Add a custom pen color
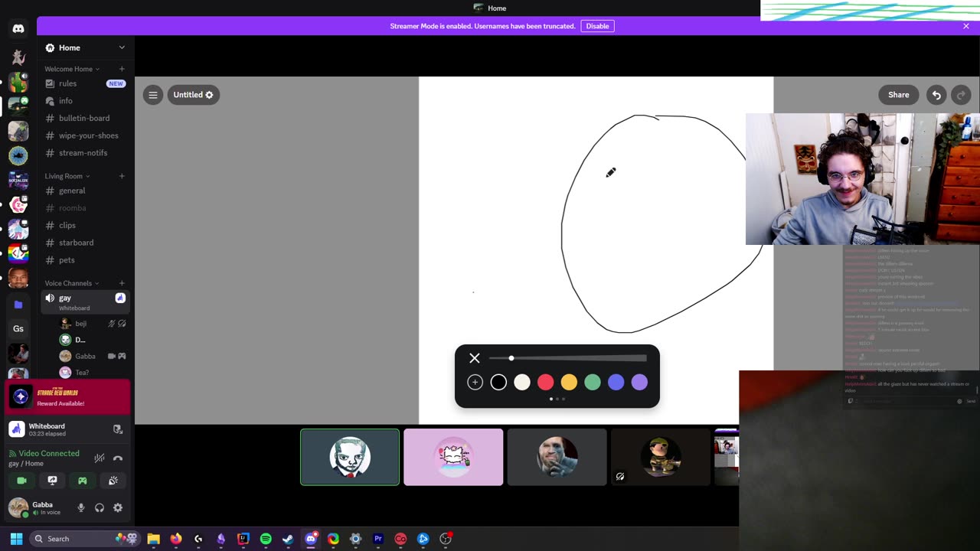Viewport: 980px width, 551px height. pos(475,382)
